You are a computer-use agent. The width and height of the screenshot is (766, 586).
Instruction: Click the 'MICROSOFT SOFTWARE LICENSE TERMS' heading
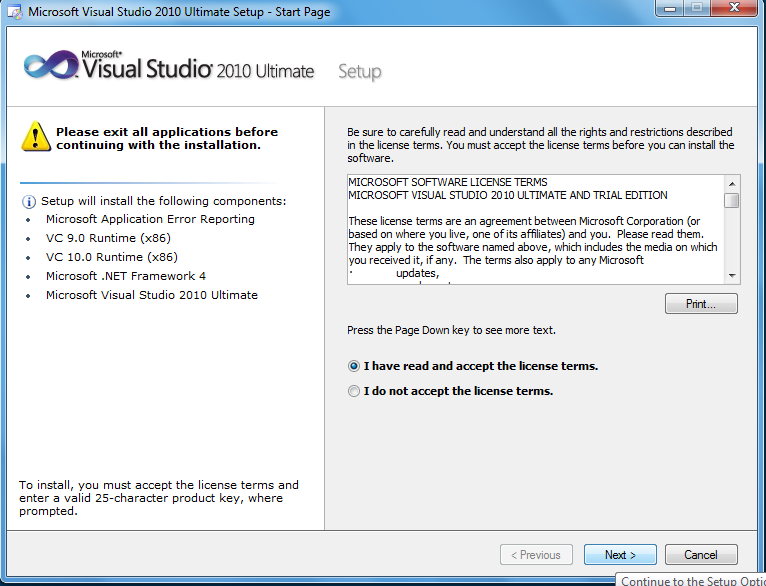448,182
